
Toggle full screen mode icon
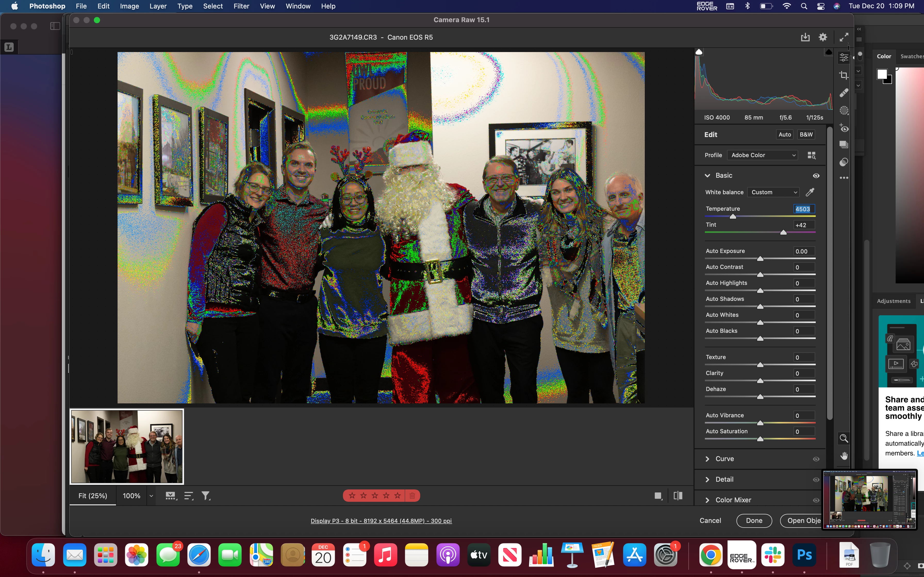pos(844,37)
